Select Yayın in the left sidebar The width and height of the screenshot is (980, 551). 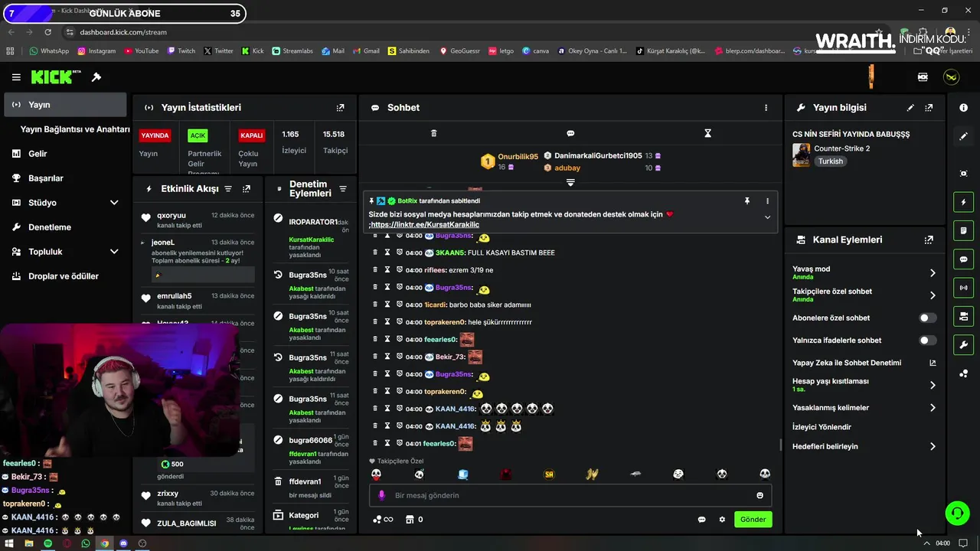coord(64,105)
